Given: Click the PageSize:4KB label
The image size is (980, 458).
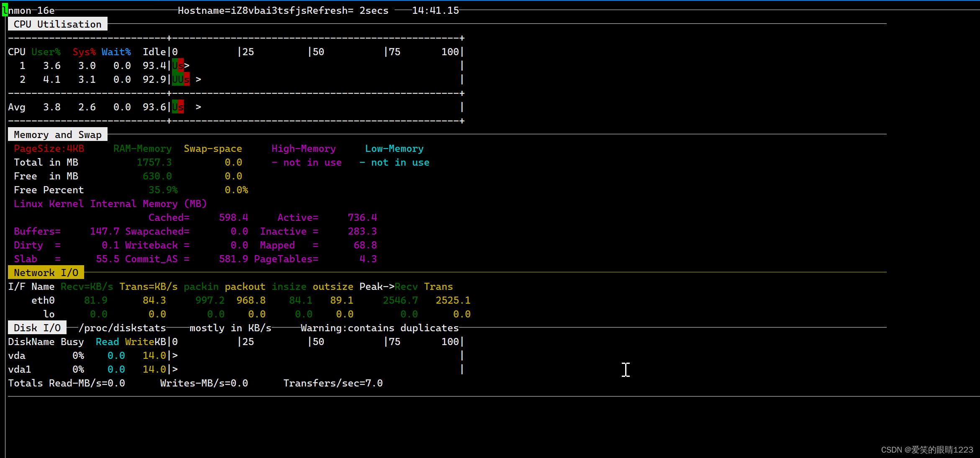Looking at the screenshot, I should 49,148.
